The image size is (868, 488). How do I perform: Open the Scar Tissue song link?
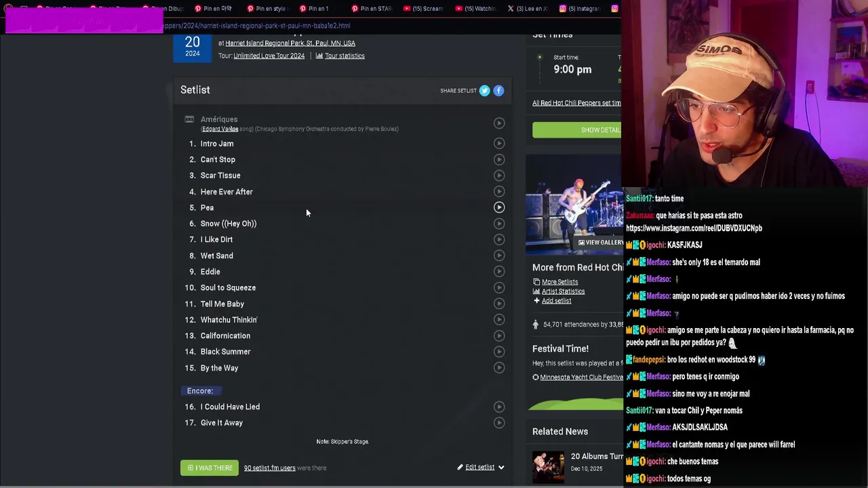220,176
